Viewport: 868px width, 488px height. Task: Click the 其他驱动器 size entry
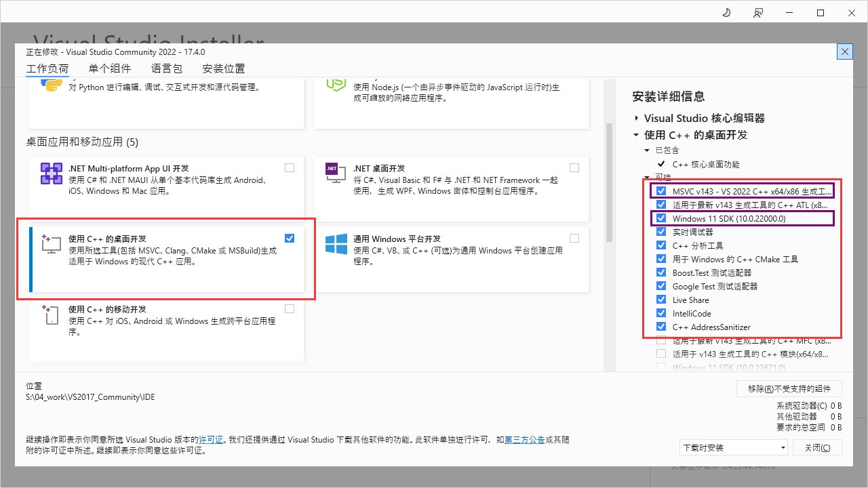[x=809, y=417]
